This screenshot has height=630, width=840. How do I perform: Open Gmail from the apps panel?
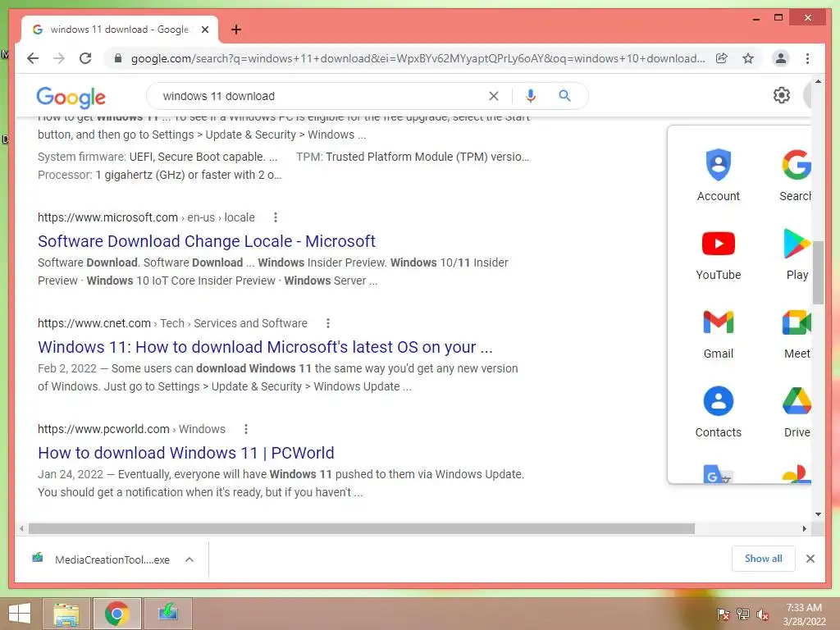click(x=718, y=334)
